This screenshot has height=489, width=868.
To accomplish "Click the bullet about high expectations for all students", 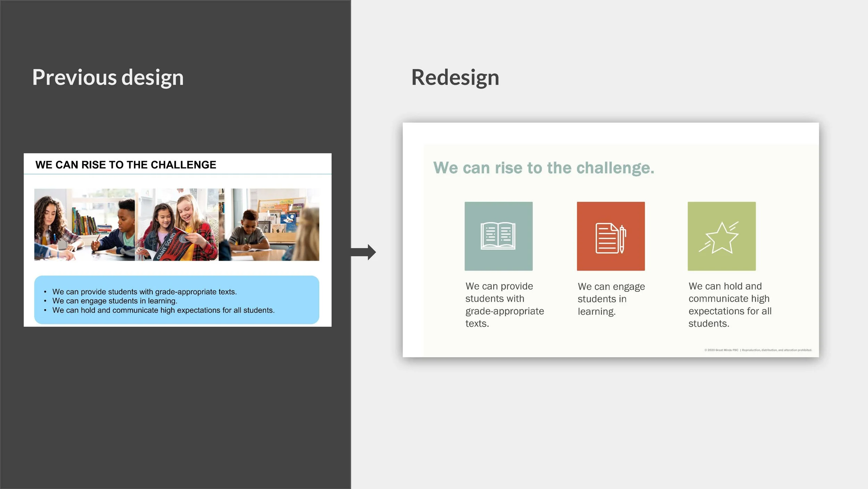I will point(163,310).
